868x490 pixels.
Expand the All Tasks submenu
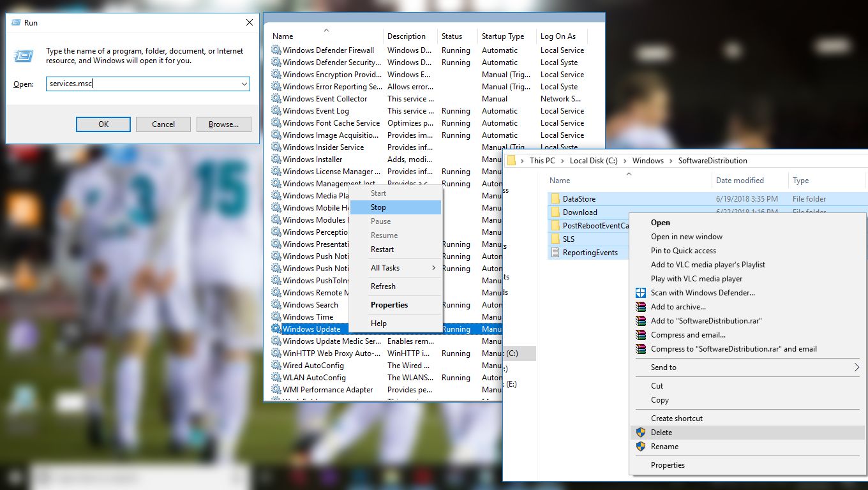396,268
